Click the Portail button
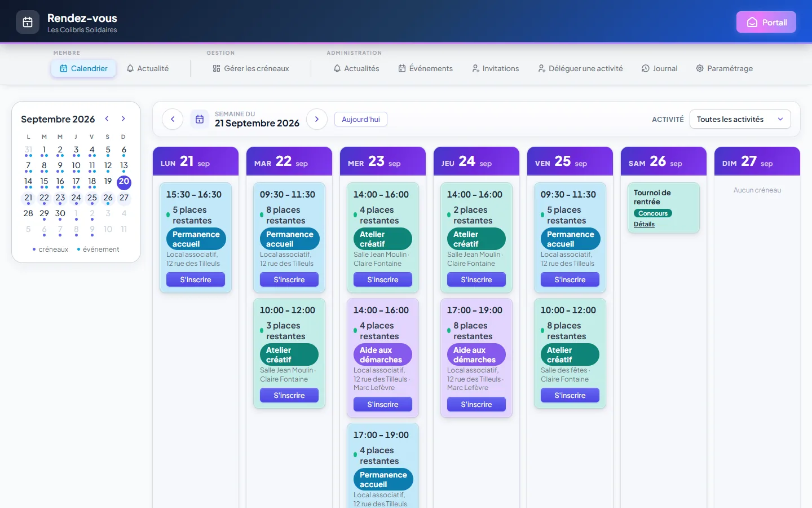This screenshot has height=508, width=812. [766, 22]
